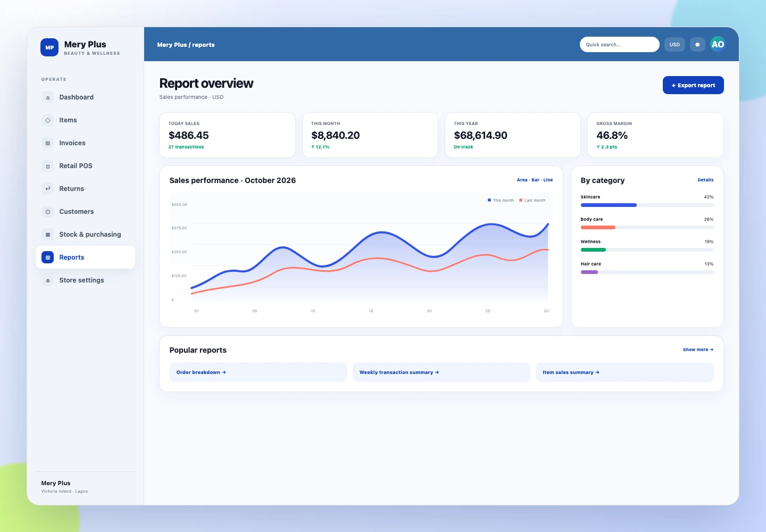Viewport: 766px width, 532px height.
Task: Click the Quick search field
Action: (620, 45)
